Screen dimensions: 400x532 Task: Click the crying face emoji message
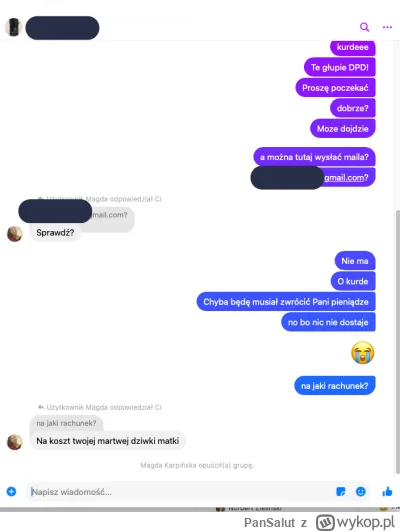363,353
